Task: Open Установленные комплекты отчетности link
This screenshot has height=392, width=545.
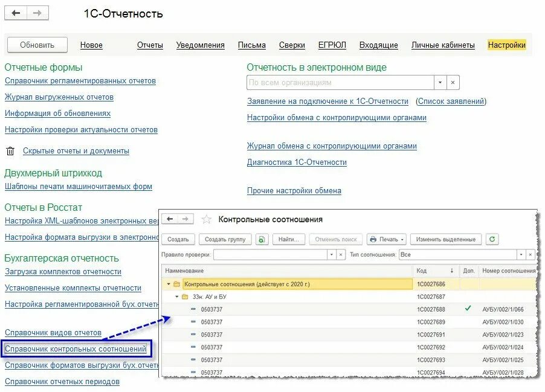Action: point(73,288)
